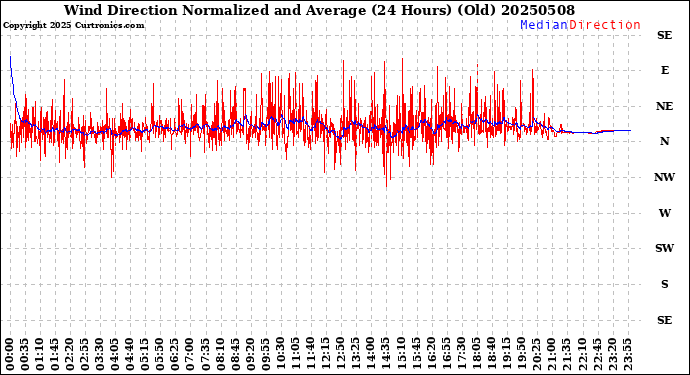Click the 16:55 time axis label

pos(446,354)
